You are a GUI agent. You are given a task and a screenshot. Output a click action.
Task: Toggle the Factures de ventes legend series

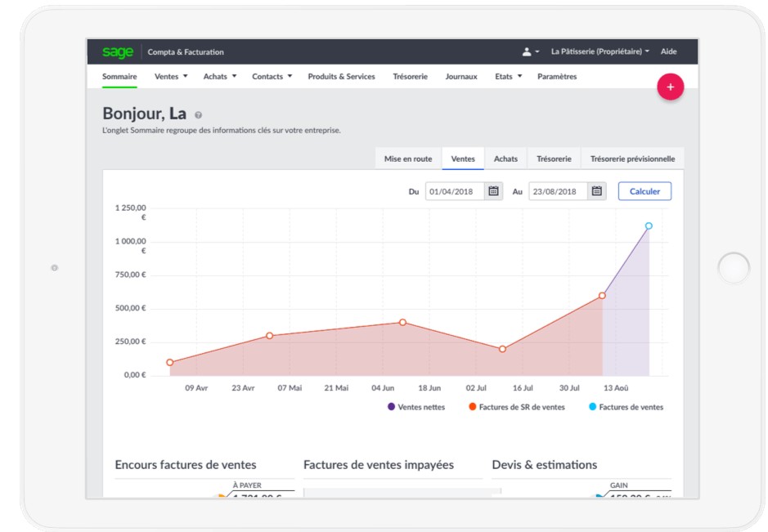[626, 407]
